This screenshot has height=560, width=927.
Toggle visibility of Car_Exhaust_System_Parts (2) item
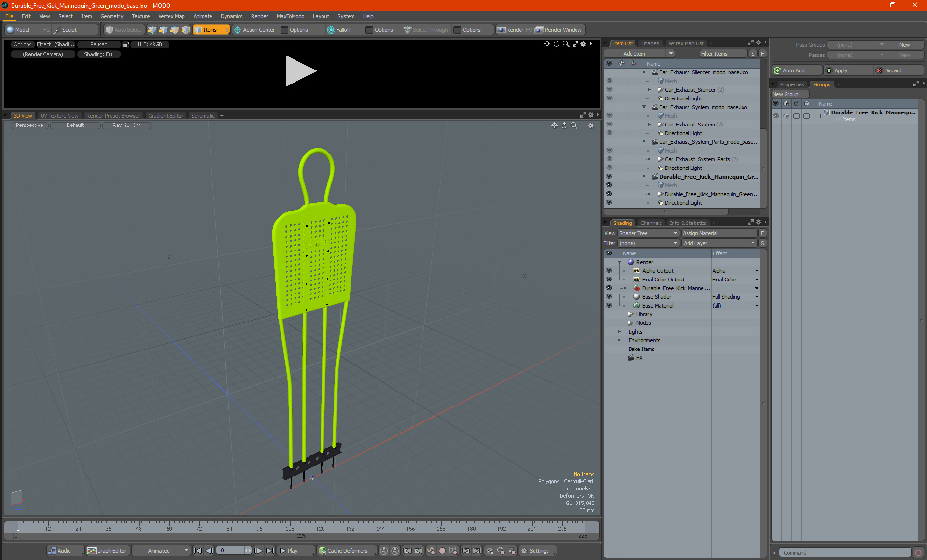(x=609, y=159)
